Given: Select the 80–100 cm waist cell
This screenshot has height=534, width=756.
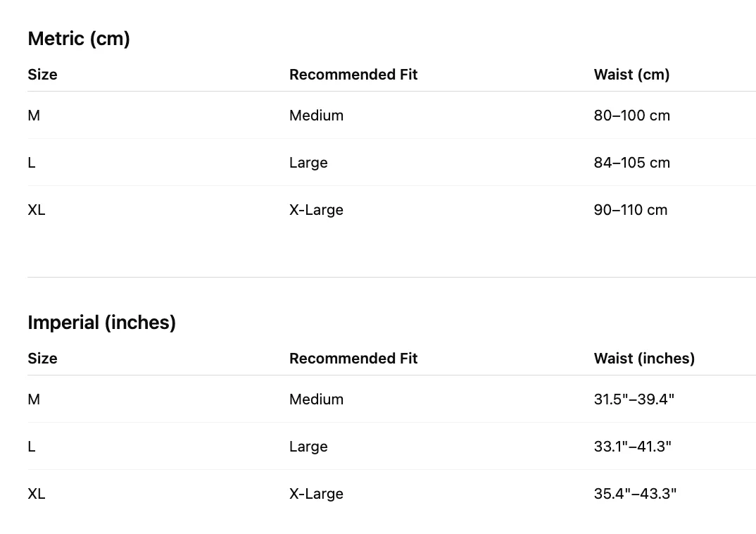Looking at the screenshot, I should point(631,116).
